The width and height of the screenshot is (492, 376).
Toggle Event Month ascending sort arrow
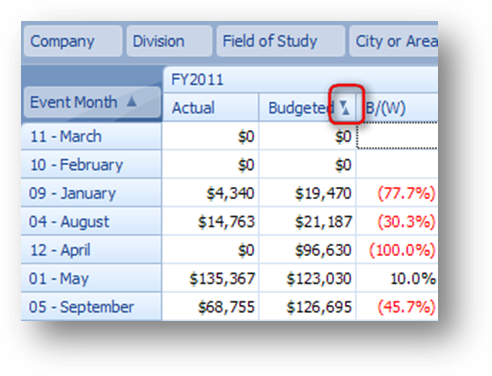tap(132, 101)
